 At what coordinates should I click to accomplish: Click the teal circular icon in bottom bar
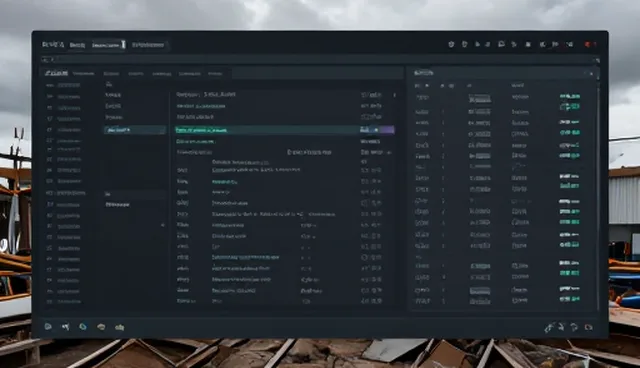point(83,327)
